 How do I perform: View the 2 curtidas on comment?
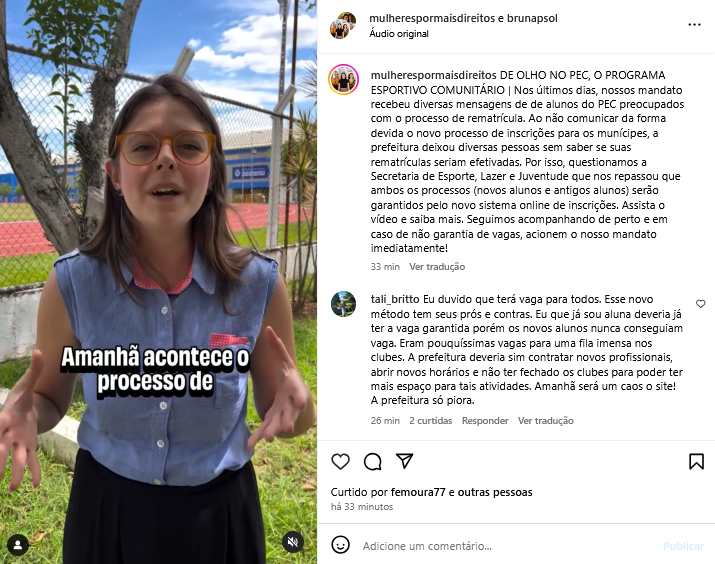tap(430, 420)
